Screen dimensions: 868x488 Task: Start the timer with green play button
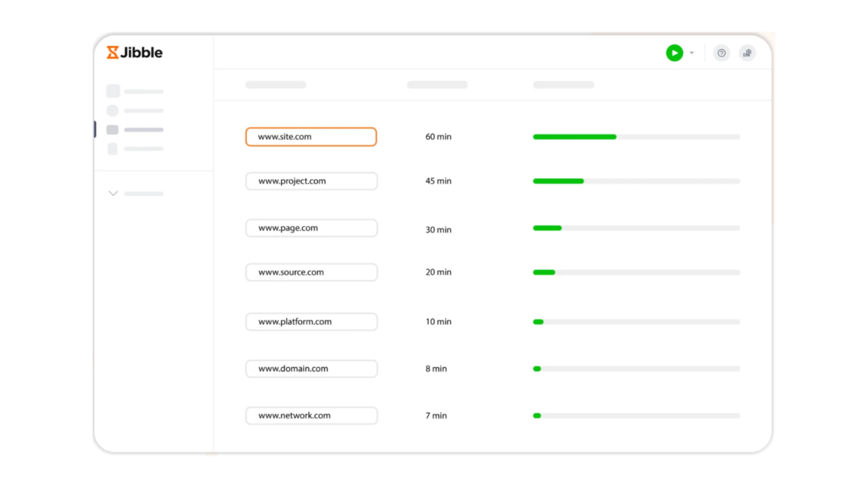click(x=674, y=53)
